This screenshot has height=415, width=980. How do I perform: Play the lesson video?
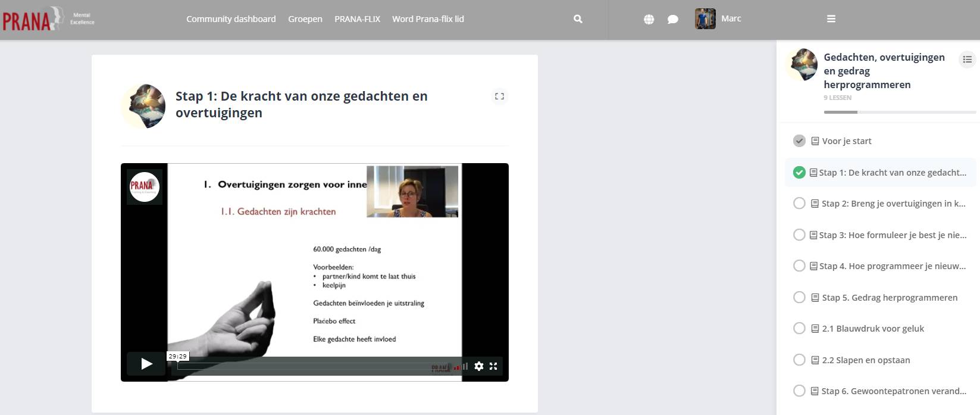146,364
